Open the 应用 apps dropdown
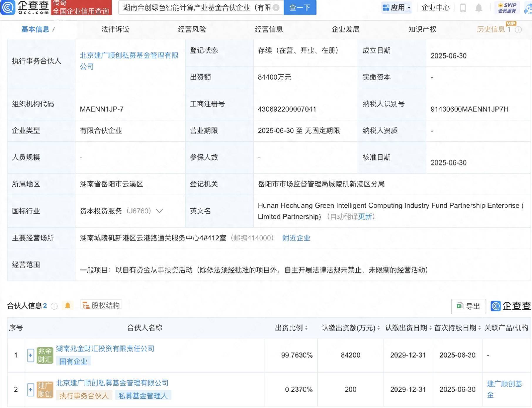This screenshot has width=532, height=408. point(397,8)
